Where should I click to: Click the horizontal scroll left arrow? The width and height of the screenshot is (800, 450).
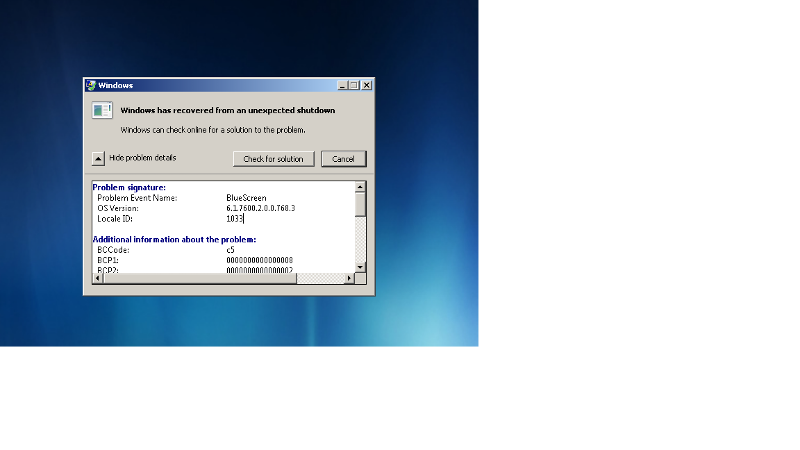[97, 278]
